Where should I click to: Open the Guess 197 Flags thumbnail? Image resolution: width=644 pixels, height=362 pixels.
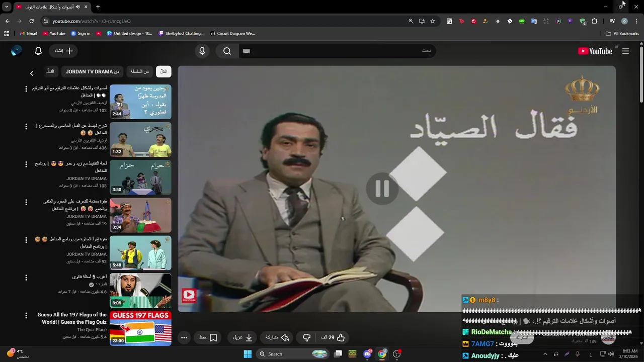tap(140, 328)
